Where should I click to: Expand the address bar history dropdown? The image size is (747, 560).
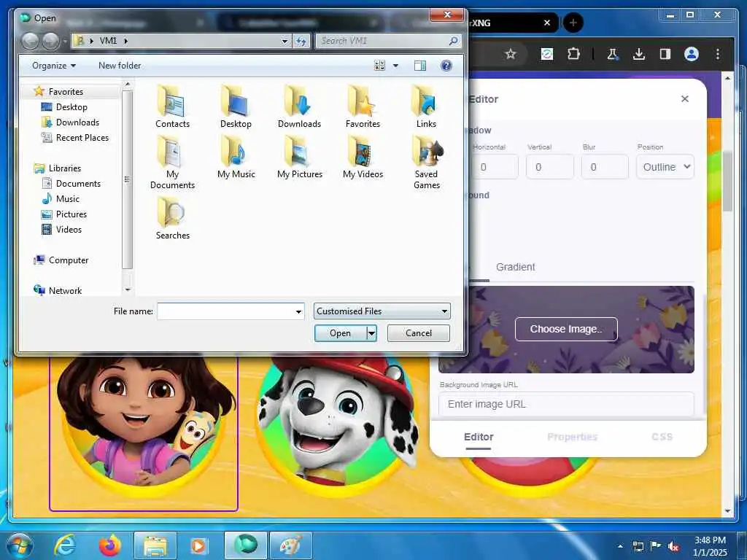285,42
